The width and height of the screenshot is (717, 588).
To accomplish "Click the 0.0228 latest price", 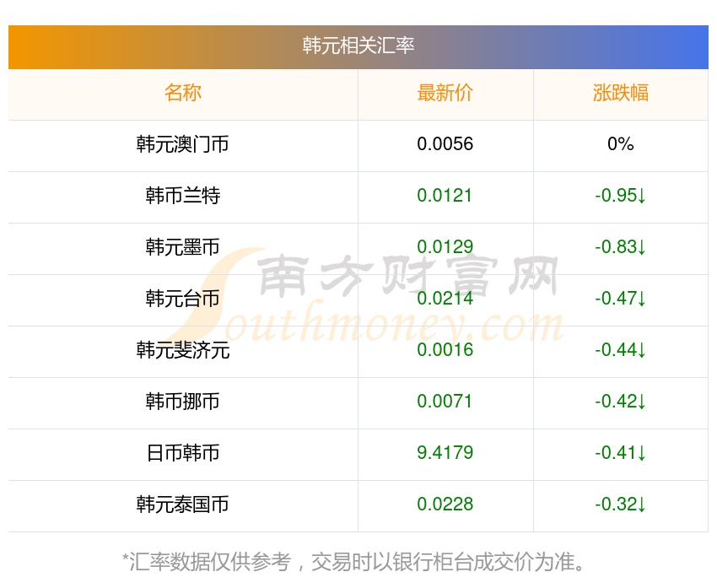I will click(x=445, y=504).
